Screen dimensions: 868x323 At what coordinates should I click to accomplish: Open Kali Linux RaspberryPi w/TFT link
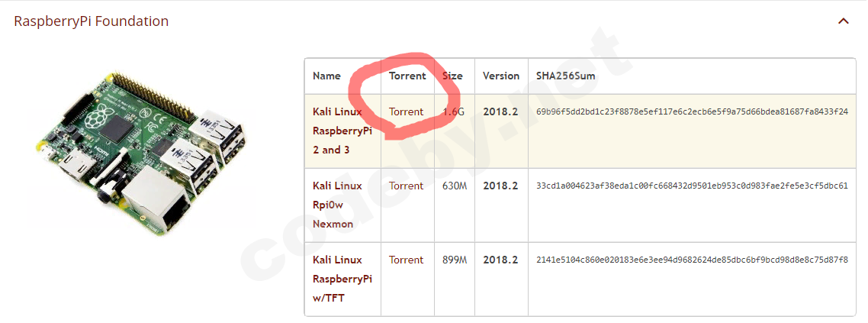tap(342, 279)
